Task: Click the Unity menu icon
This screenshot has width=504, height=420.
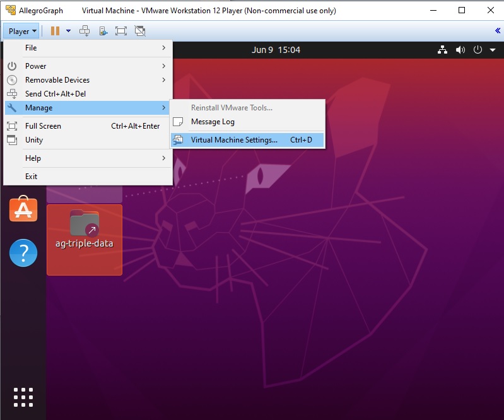Action: click(12, 140)
